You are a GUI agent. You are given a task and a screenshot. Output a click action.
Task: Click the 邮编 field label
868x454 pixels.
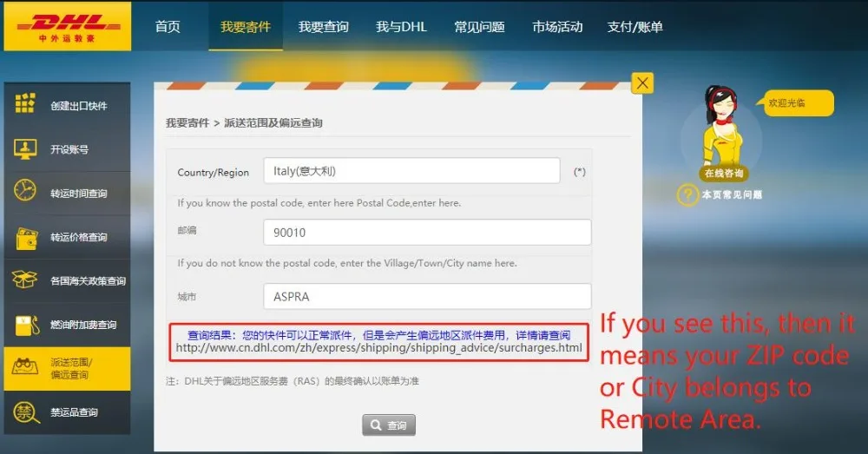point(187,230)
